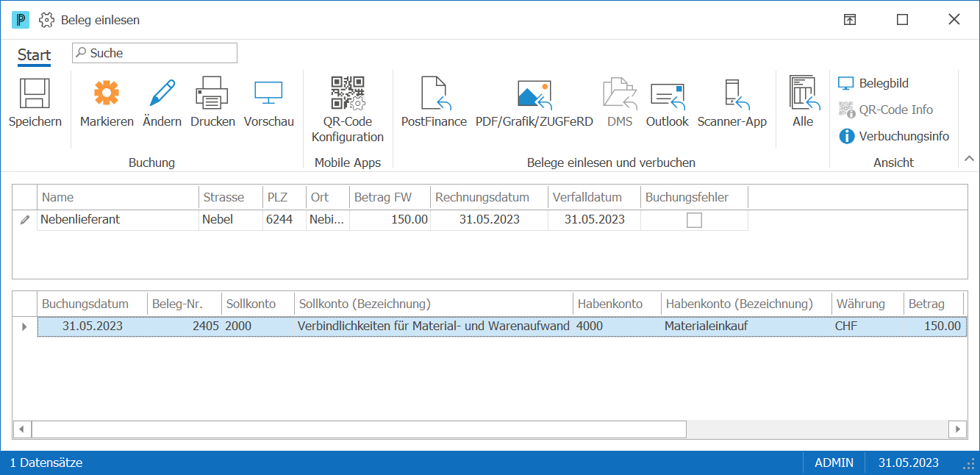Click the Verfalldatum column header
This screenshot has height=475, width=980.
594,197
